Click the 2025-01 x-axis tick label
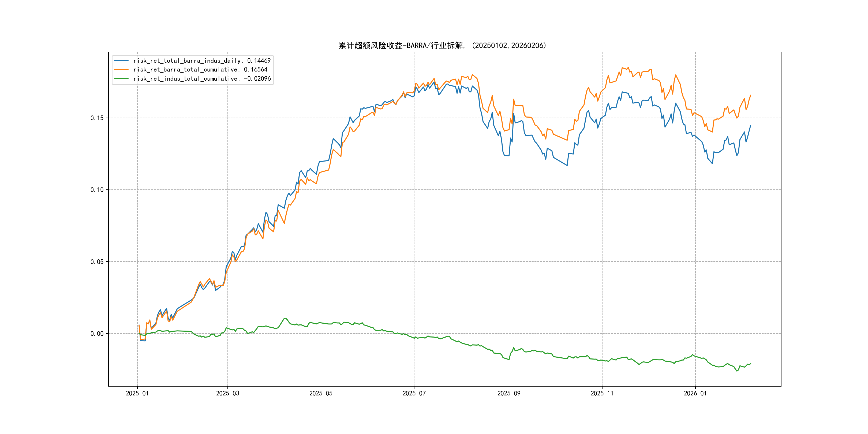 (x=137, y=393)
